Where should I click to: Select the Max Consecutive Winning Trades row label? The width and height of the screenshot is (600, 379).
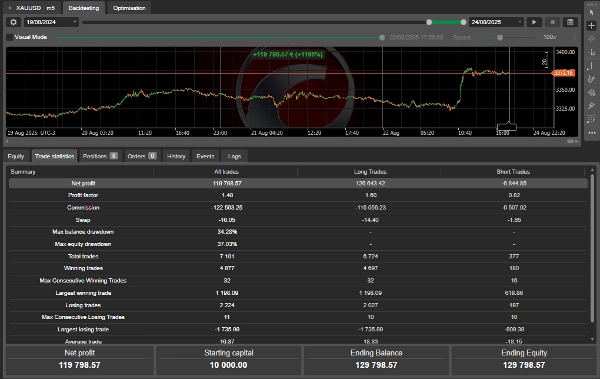pos(83,281)
